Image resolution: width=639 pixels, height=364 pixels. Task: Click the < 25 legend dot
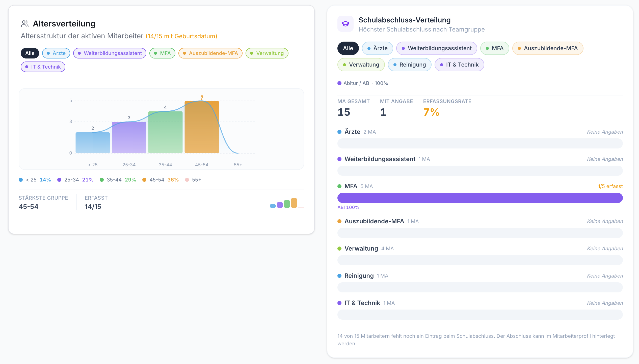[x=21, y=180]
